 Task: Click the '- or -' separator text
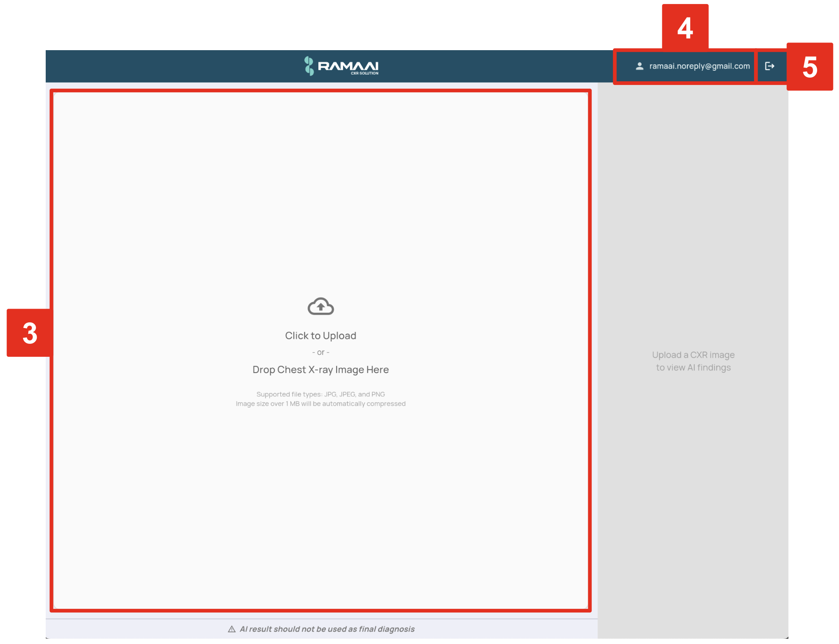pyautogui.click(x=320, y=352)
